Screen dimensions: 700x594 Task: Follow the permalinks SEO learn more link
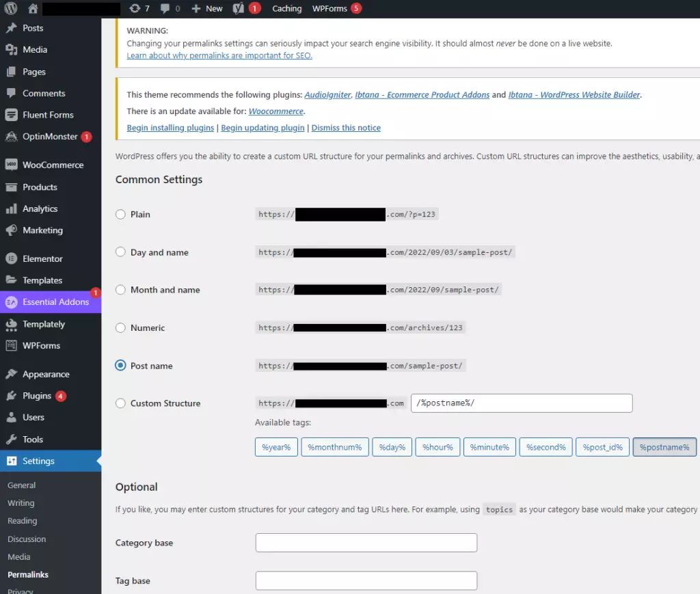click(x=219, y=55)
